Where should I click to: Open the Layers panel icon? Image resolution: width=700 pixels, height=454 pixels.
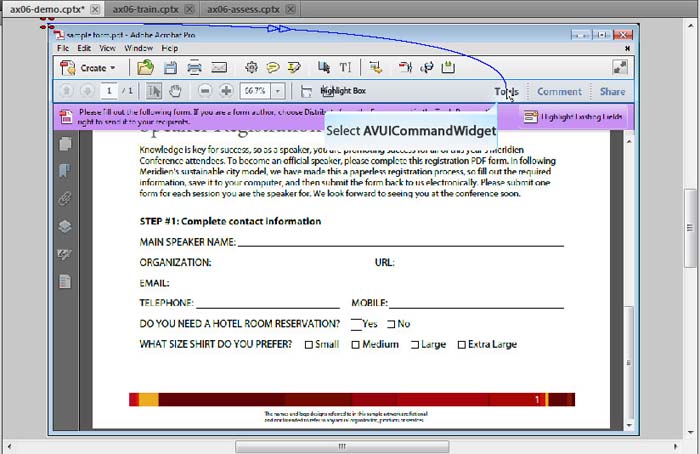(65, 226)
